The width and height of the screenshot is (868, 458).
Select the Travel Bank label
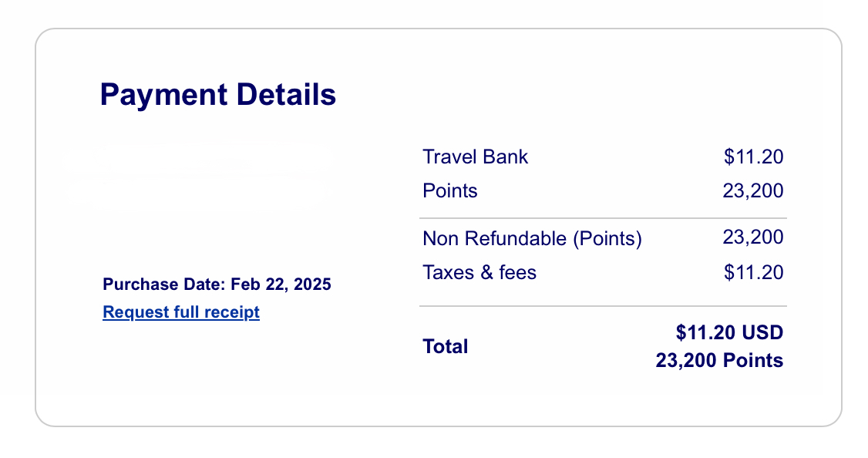point(476,157)
